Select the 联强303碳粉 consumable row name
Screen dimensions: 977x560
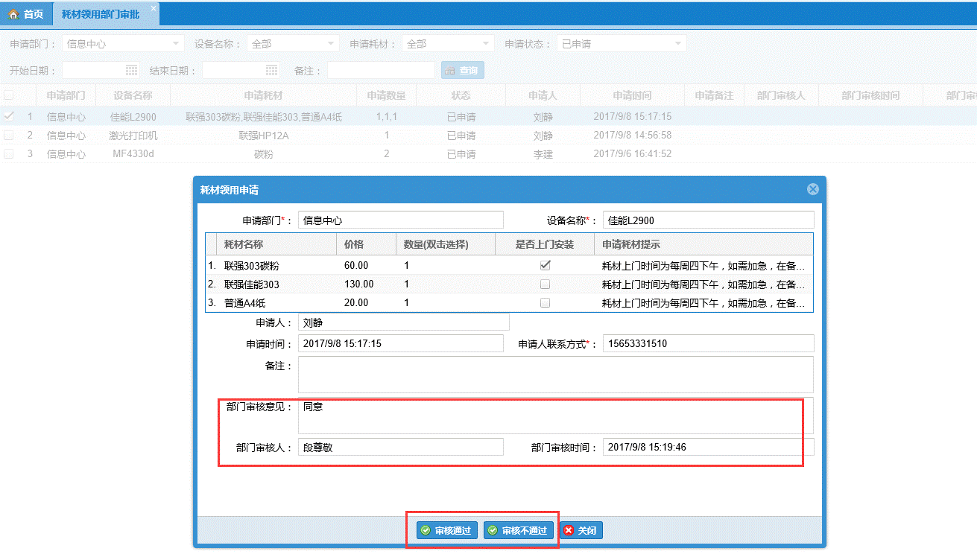[x=252, y=265]
